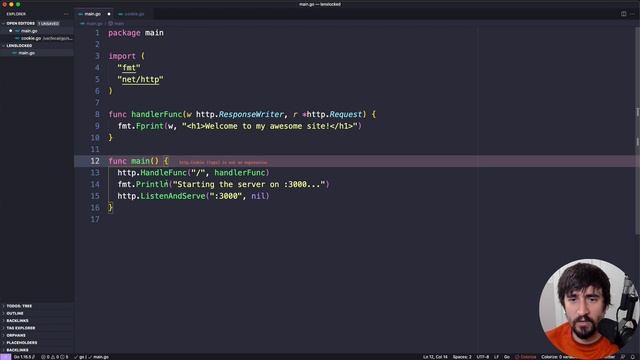The image size is (640, 360).
Task: Click package keyword on line 1
Action: pos(124,33)
